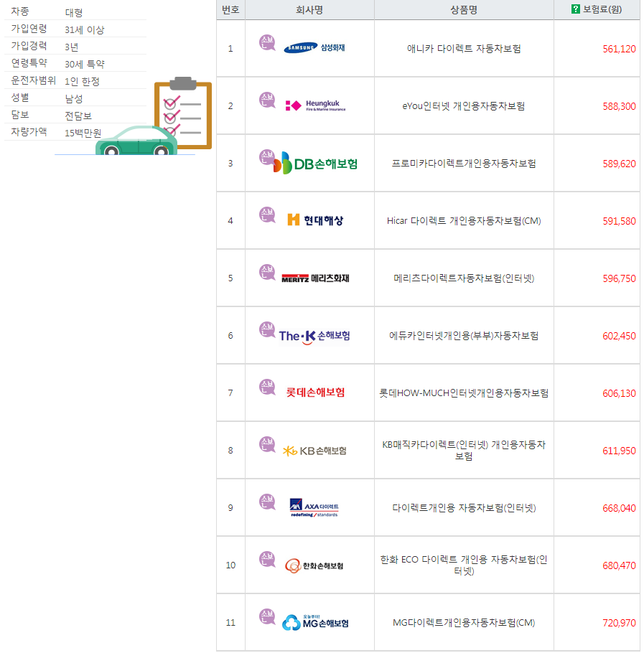Click the AXA 다이렉트 logo
This screenshot has width=644, height=653.
click(x=314, y=507)
